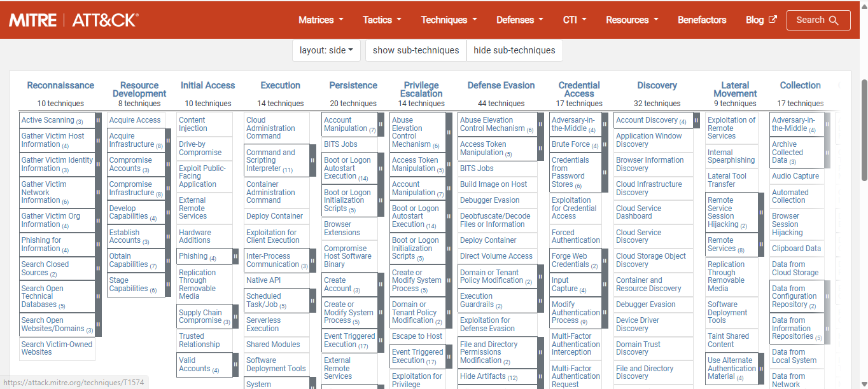This screenshot has width=868, height=389.
Task: Open the Internal Spearphishing technique
Action: [x=731, y=156]
